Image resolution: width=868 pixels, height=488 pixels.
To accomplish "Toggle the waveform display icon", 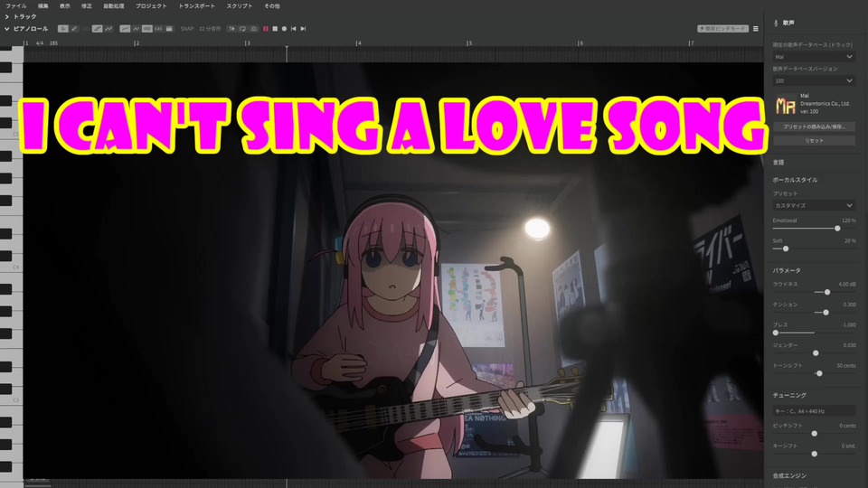I will point(147,29).
